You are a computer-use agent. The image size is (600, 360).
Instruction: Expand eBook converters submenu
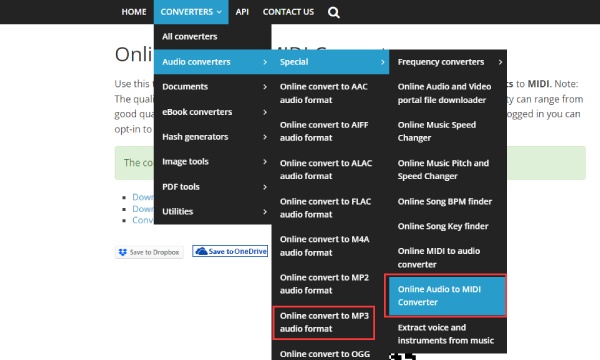point(212,112)
